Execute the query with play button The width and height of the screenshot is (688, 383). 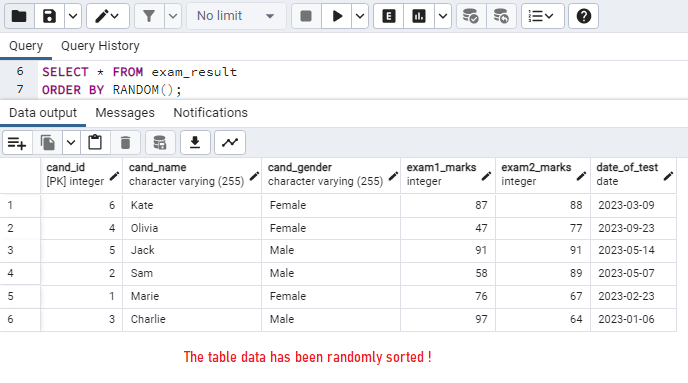click(337, 16)
